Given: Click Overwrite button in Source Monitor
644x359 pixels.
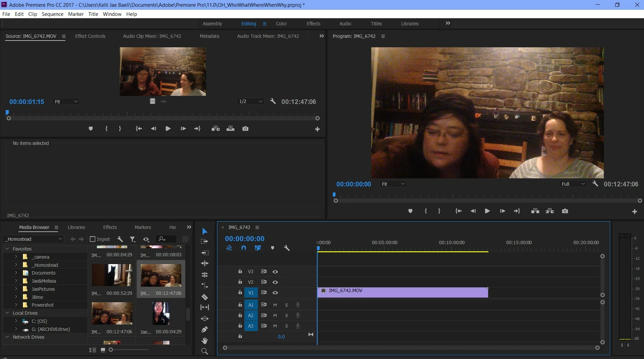Looking at the screenshot, I should click(231, 129).
